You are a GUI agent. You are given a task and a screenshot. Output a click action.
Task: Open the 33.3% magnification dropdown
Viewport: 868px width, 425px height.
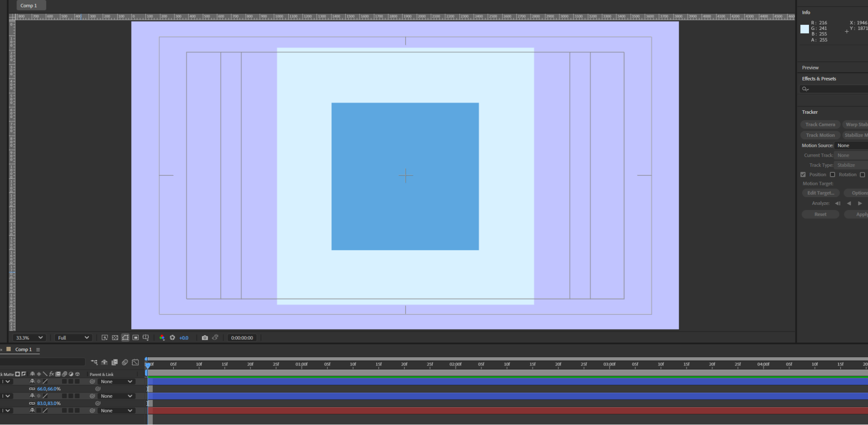[29, 338]
